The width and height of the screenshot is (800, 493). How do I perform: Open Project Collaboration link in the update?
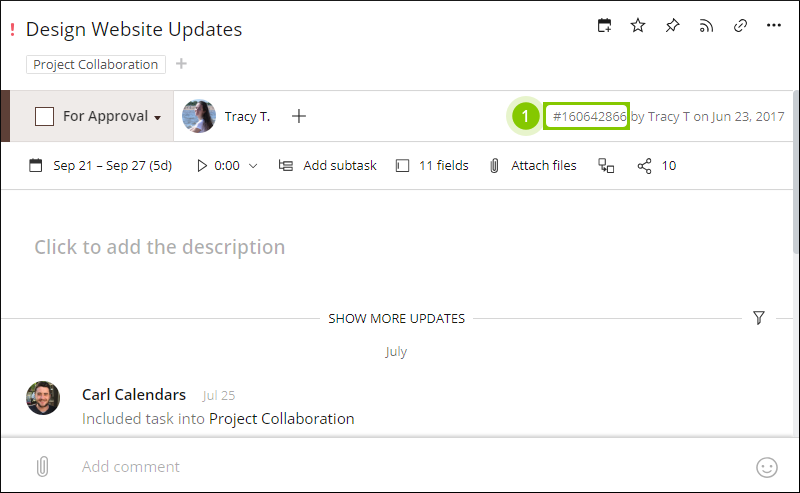[282, 419]
